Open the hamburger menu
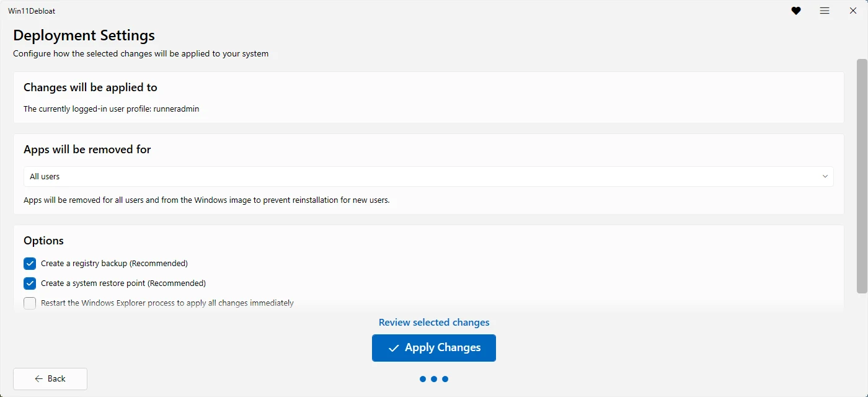The height and width of the screenshot is (397, 868). point(825,11)
